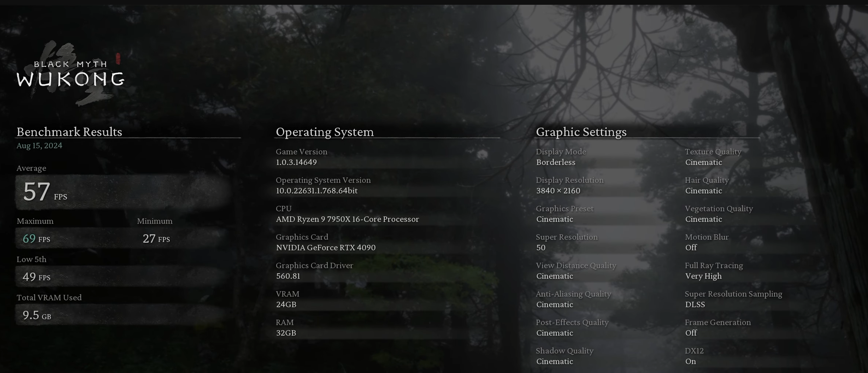Select 'Cinematic' under Vegetation Quality
868x373 pixels.
pyautogui.click(x=703, y=219)
